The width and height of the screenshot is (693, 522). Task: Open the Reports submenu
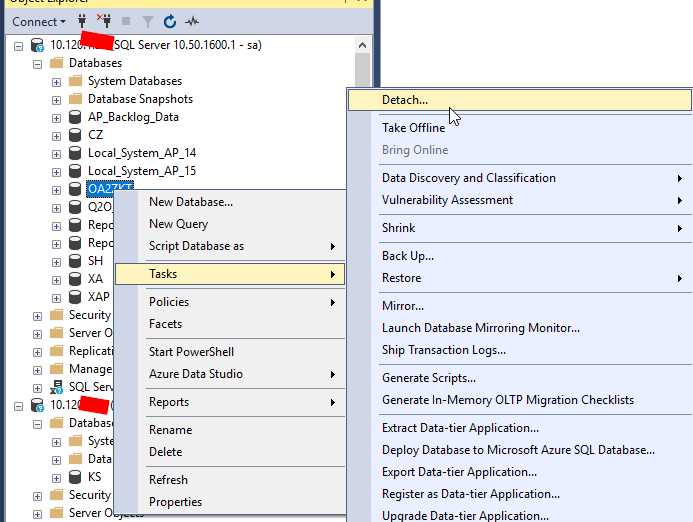point(230,402)
